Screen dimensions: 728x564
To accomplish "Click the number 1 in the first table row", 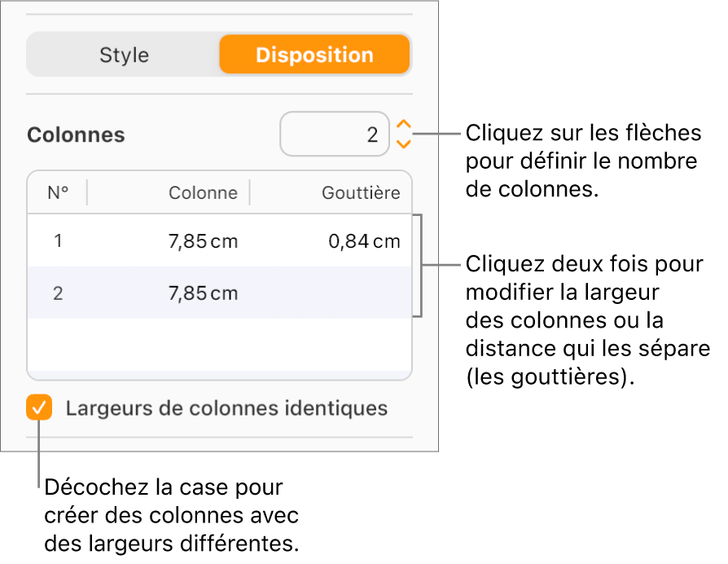I will point(57,240).
